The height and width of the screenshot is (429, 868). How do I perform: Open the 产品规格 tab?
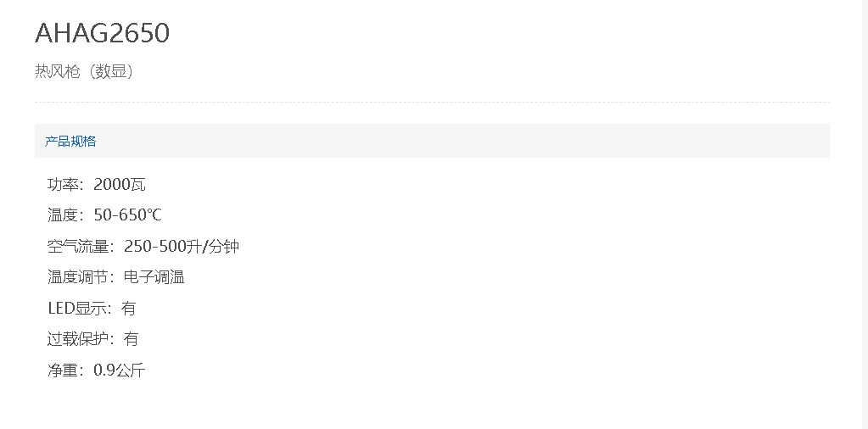point(70,141)
